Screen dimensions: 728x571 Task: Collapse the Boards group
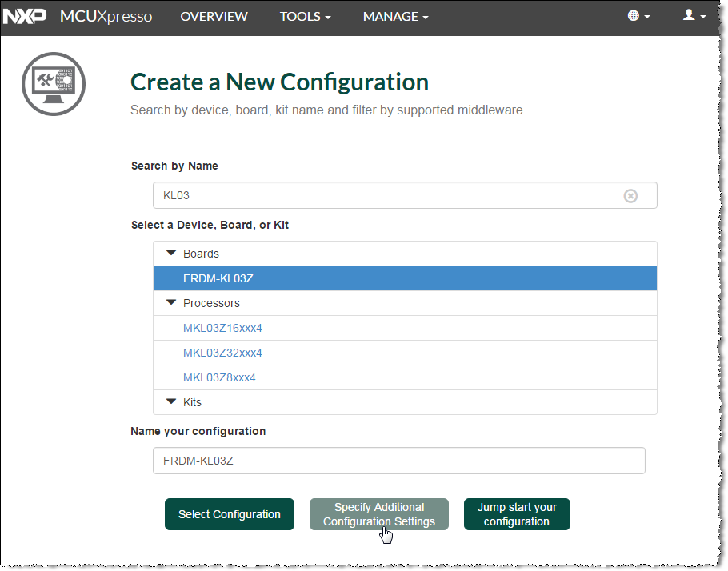(x=171, y=253)
